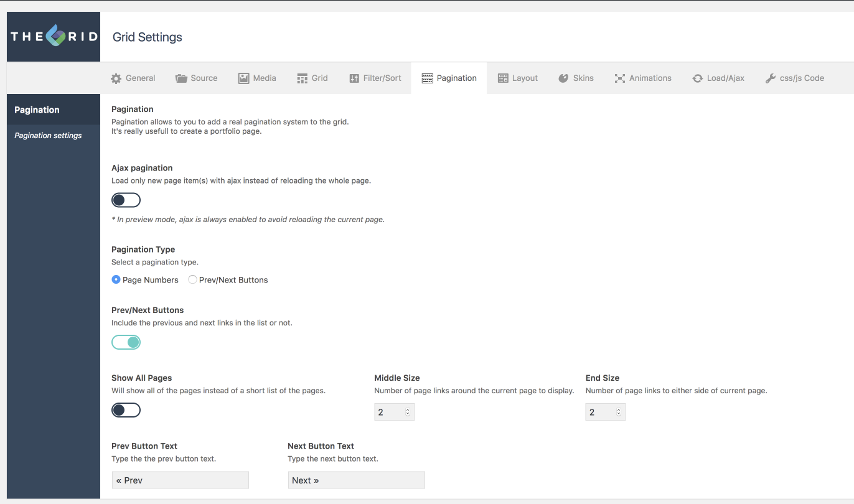Click the css/js Code wrench icon
This screenshot has width=854, height=504.
coord(770,78)
